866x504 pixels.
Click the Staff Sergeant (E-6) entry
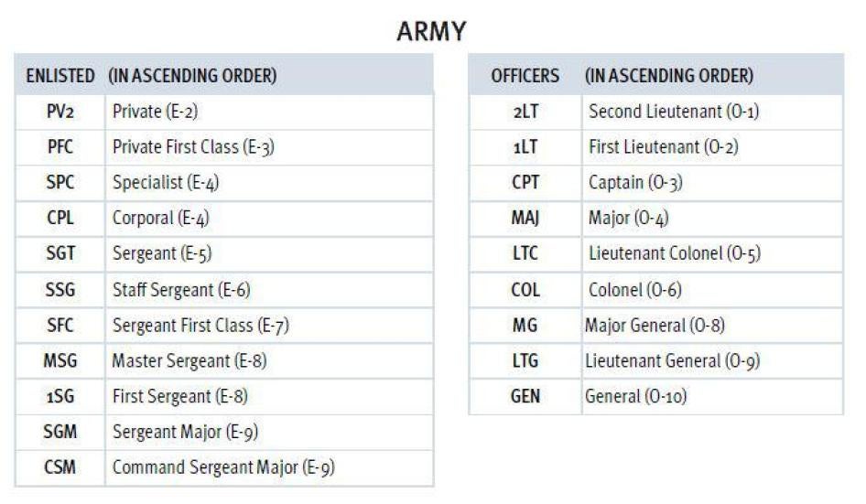[x=181, y=290]
